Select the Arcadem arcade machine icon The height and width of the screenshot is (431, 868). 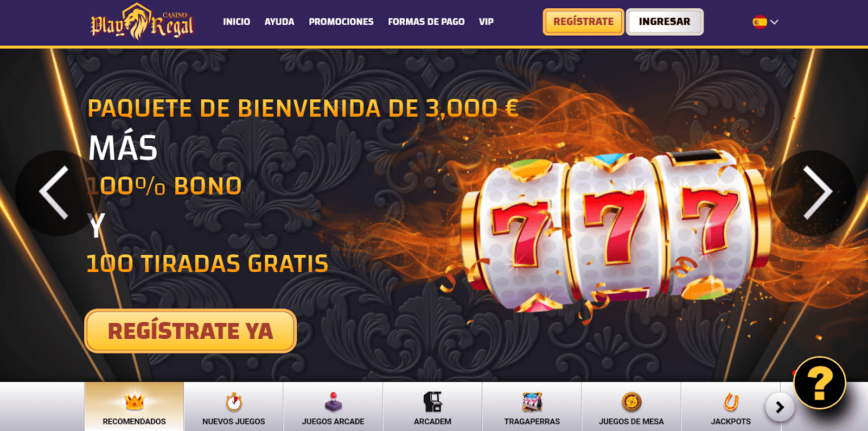click(432, 402)
